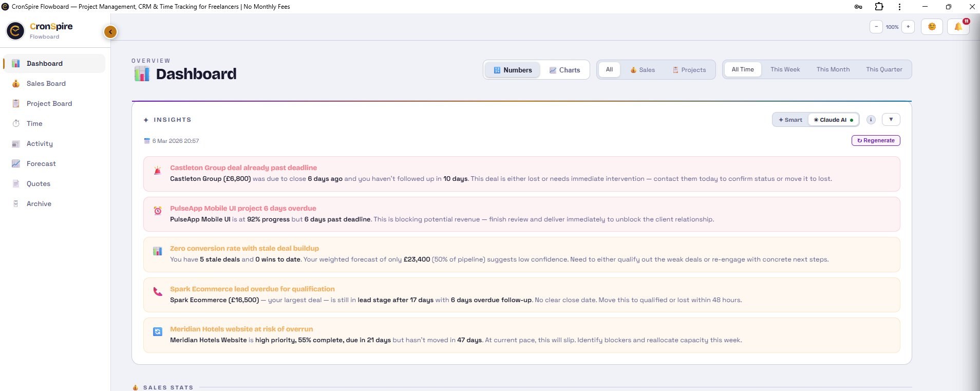Image resolution: width=980 pixels, height=391 pixels.
Task: Click the Forecast chart icon in sidebar
Action: (x=16, y=163)
